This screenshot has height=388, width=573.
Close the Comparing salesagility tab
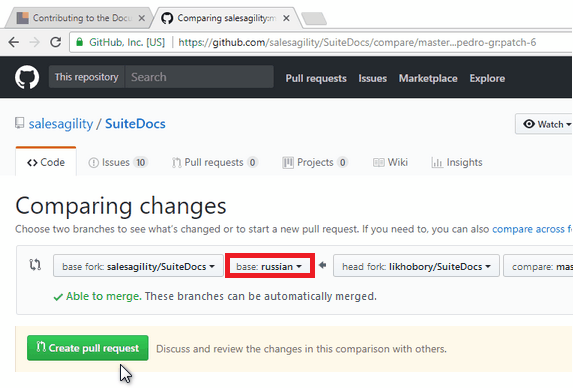tap(286, 18)
